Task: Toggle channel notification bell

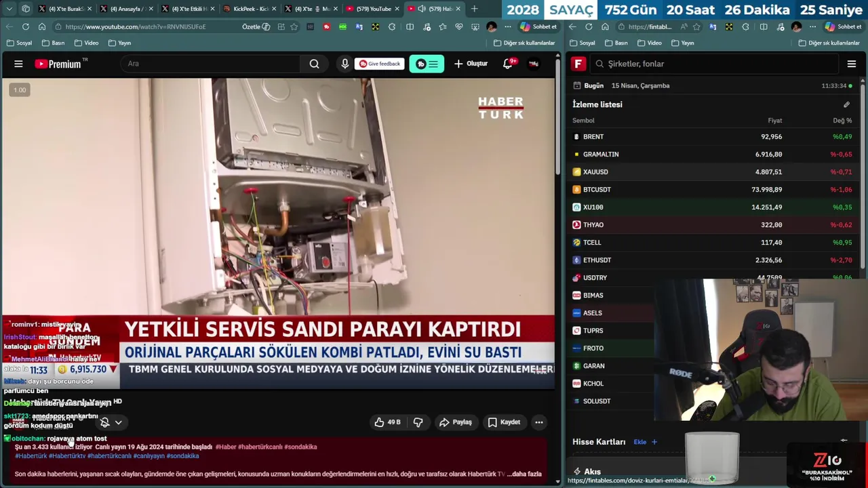Action: [x=105, y=422]
